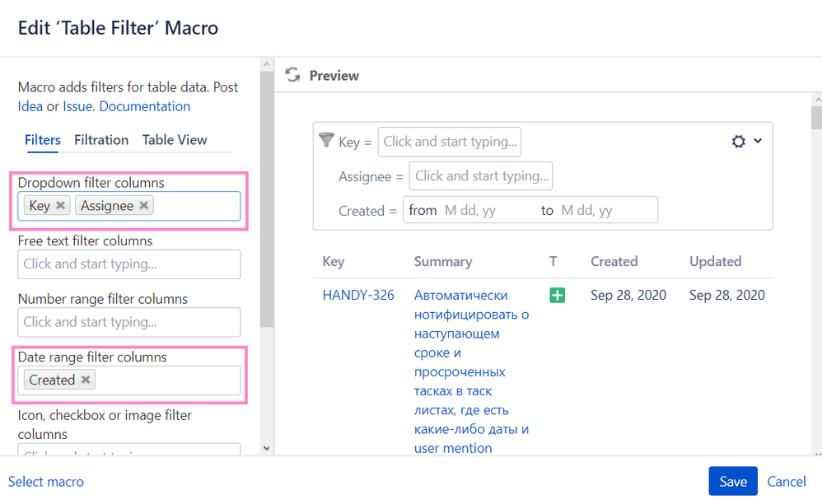The width and height of the screenshot is (822, 504).
Task: Switch to the Filtration tab
Action: click(x=100, y=140)
